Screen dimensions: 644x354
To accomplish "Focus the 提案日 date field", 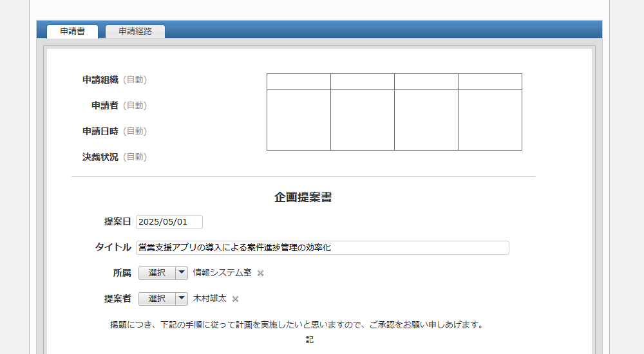I will point(169,222).
